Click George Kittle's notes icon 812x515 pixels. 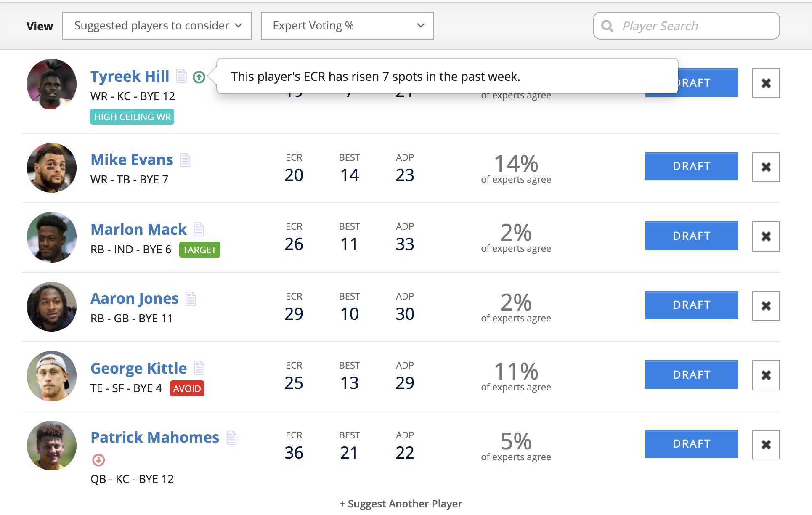tap(199, 368)
